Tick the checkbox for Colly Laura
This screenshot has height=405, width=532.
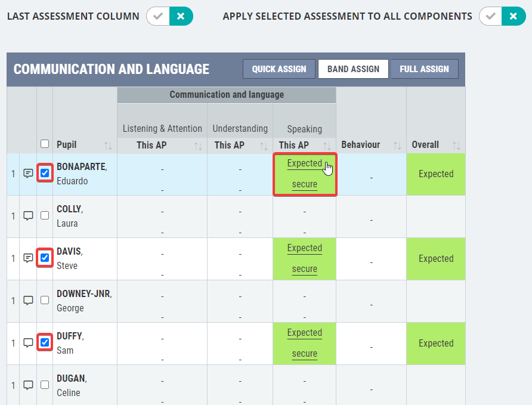point(45,215)
